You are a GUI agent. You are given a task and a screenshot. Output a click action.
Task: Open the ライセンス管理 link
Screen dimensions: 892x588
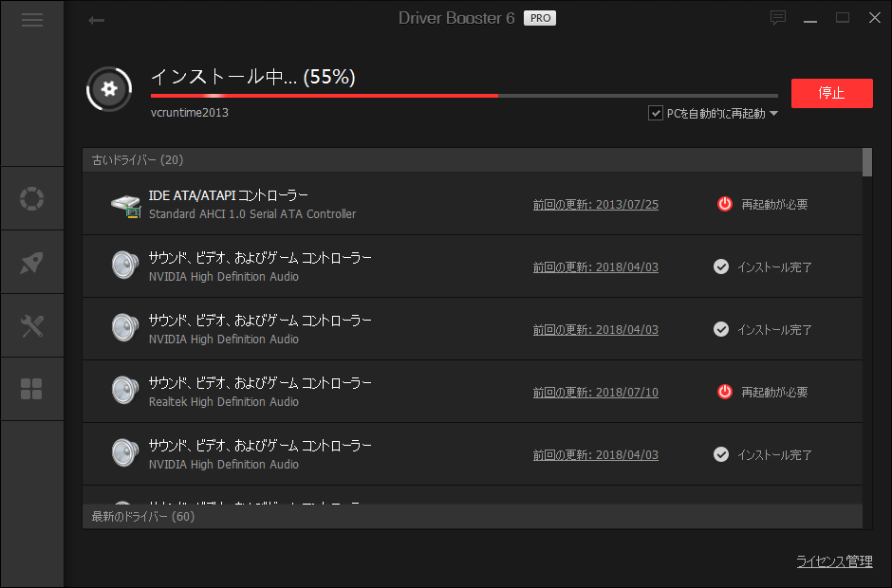click(x=834, y=561)
